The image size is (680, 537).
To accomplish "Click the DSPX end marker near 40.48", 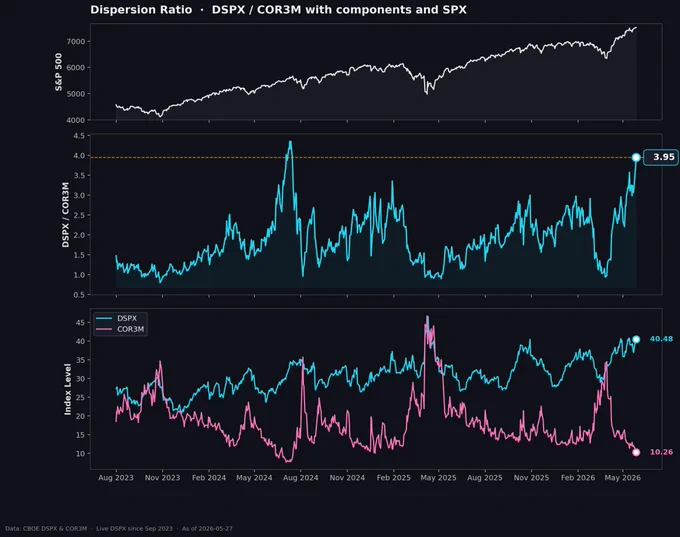I will pyautogui.click(x=636, y=339).
